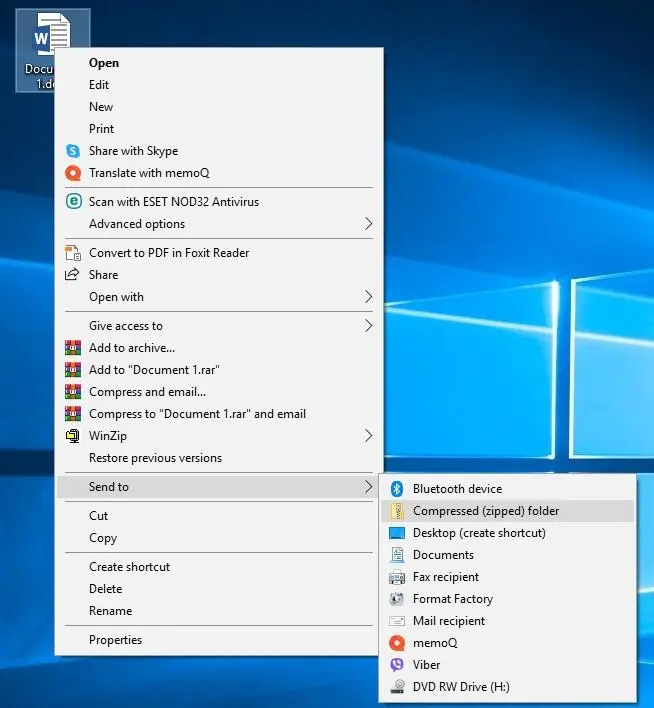This screenshot has height=708, width=654.
Task: Expand the WinZip submenu arrow
Action: (x=367, y=436)
